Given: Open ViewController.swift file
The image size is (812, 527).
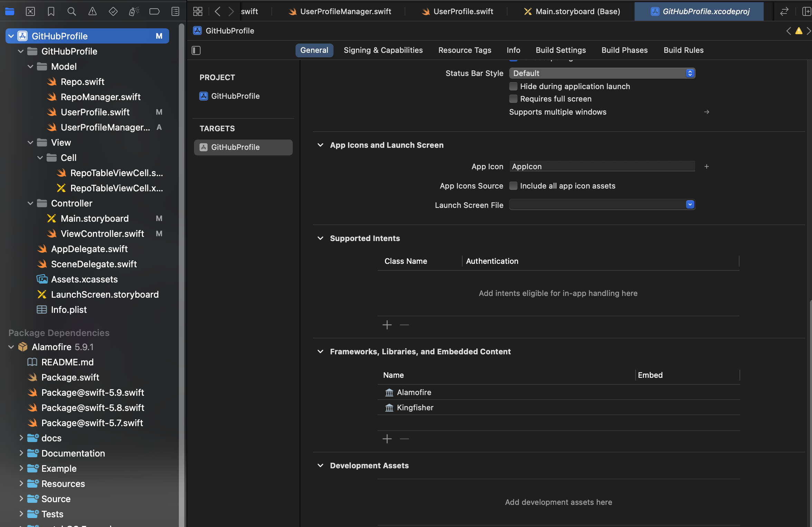Looking at the screenshot, I should 102,234.
